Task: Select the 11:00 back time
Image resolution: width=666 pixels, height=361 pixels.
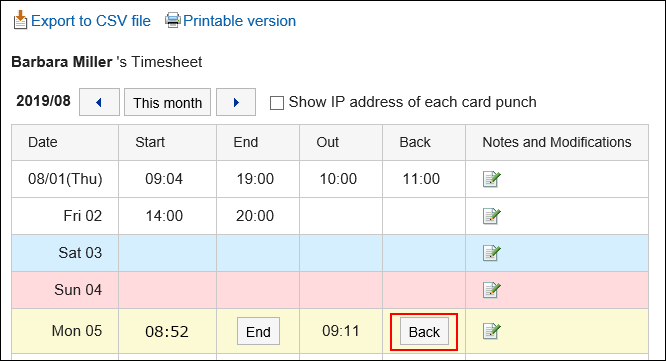Action: 421,179
